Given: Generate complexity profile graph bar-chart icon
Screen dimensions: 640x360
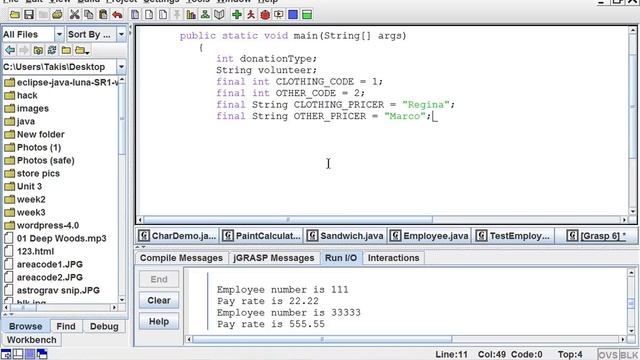Looking at the screenshot, I should pos(191,15).
